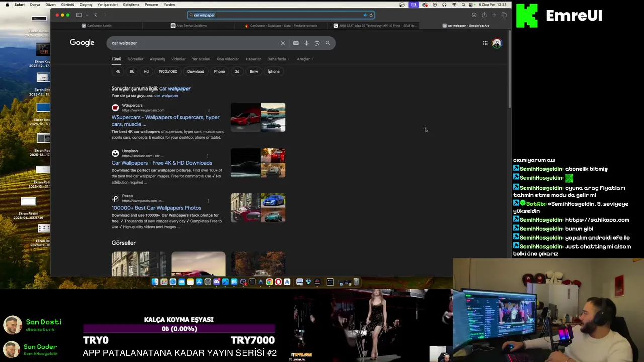Screen dimensions: 644x362
Task: Switch to Firebase console tab
Action: (281, 26)
